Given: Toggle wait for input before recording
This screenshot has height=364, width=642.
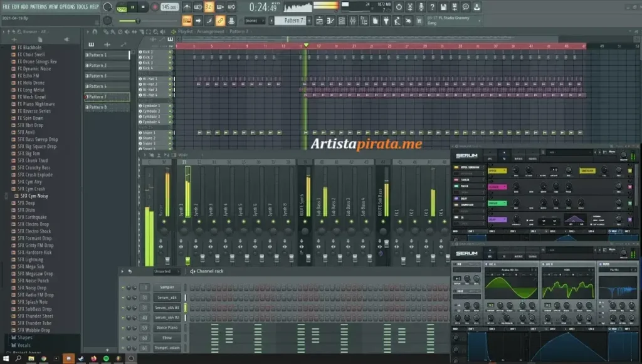Looking at the screenshot, I should click(197, 6).
